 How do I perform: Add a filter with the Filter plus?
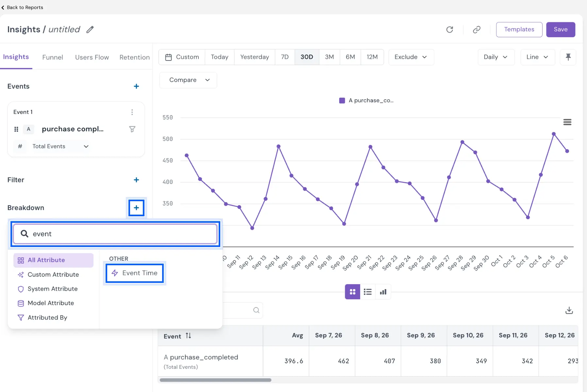point(136,180)
